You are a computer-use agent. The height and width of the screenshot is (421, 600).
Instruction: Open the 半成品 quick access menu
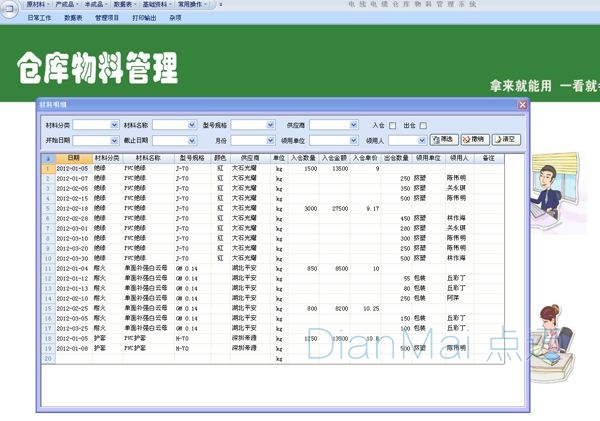(96, 4)
